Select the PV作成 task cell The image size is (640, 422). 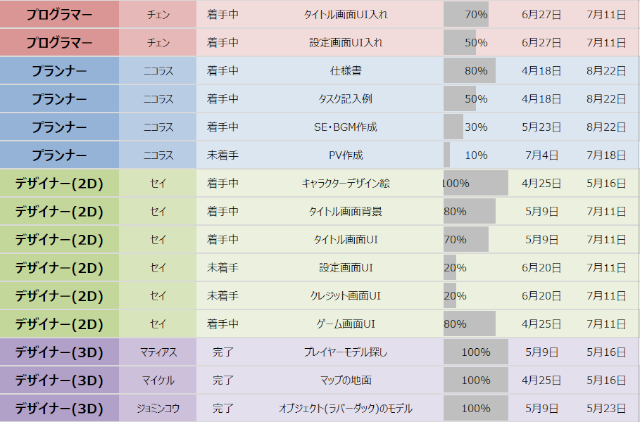(x=344, y=155)
